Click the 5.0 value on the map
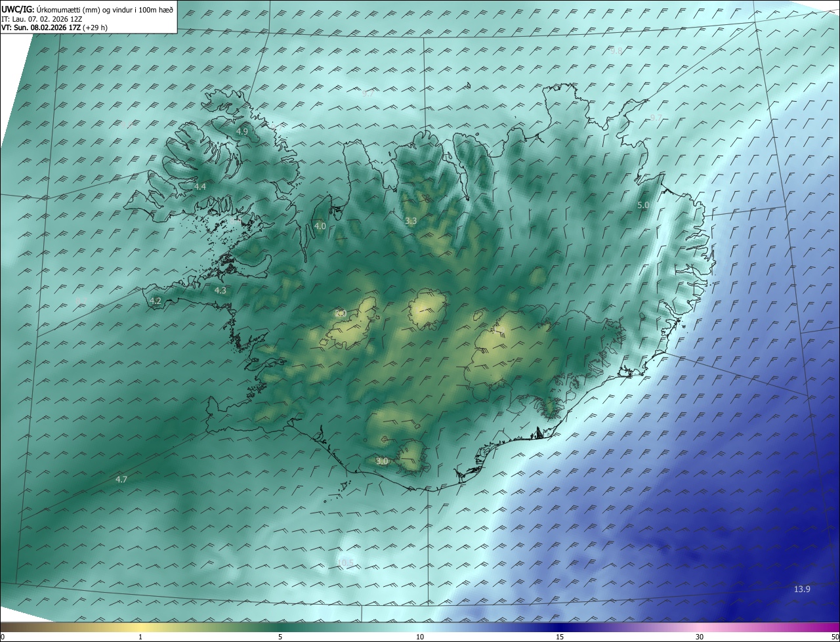This screenshot has height=642, width=840. pos(643,205)
